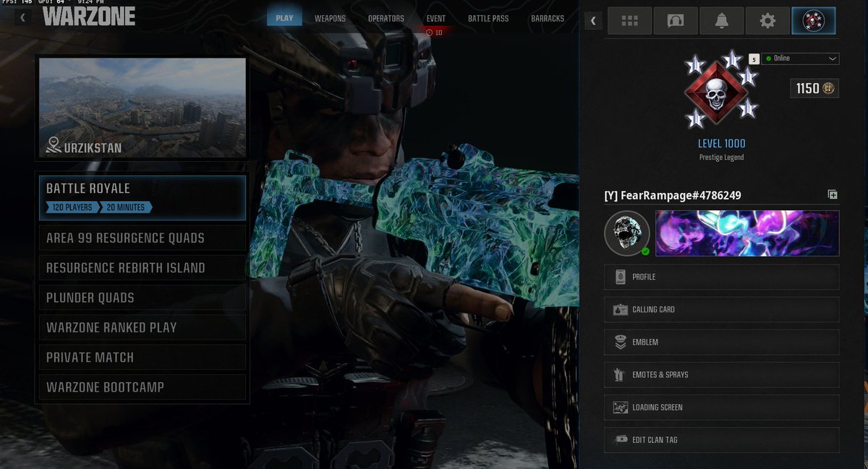Image resolution: width=868 pixels, height=469 pixels.
Task: Open the notifications bell icon
Action: pyautogui.click(x=721, y=21)
